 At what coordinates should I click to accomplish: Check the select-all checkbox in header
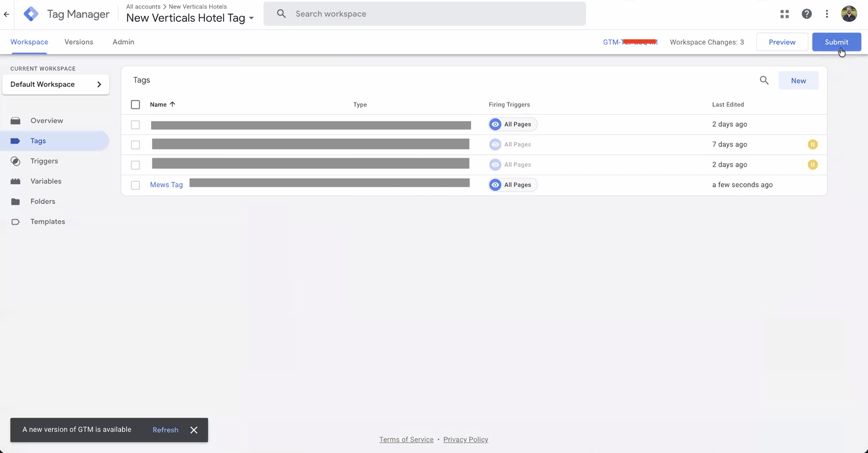[x=135, y=105]
